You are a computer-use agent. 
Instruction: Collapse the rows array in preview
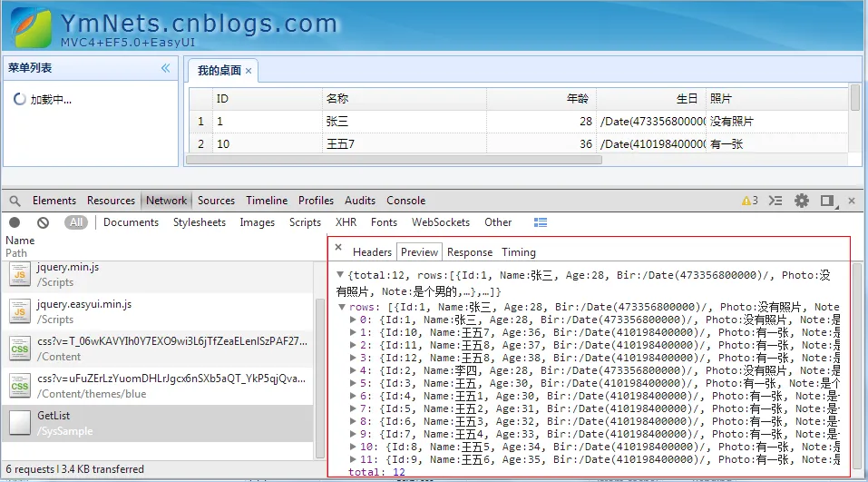[x=342, y=307]
